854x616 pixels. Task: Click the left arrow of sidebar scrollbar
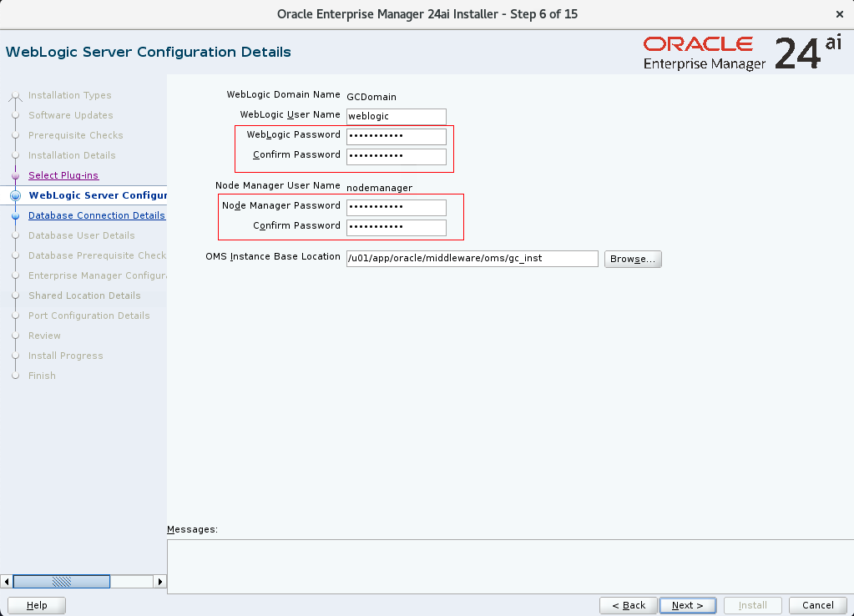[7, 582]
